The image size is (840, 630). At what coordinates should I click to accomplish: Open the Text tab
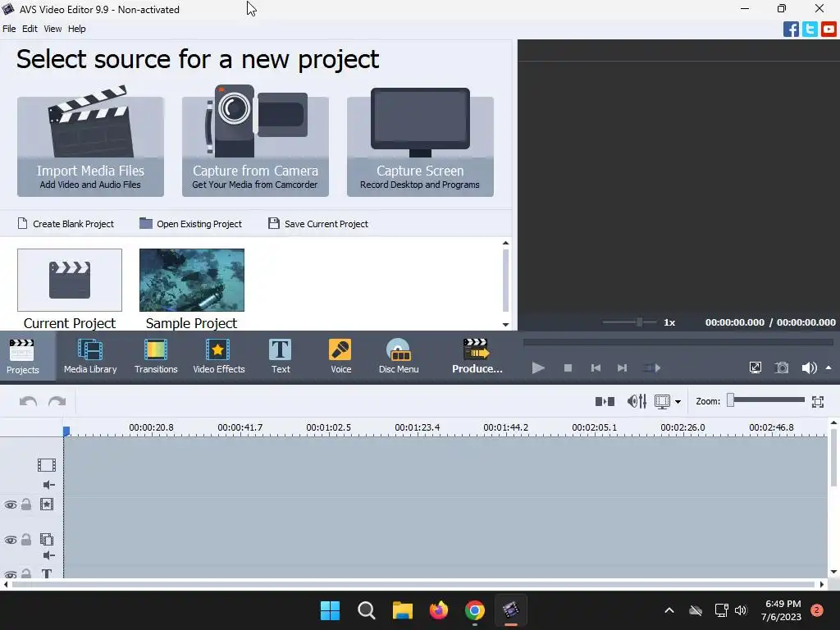pyautogui.click(x=281, y=356)
